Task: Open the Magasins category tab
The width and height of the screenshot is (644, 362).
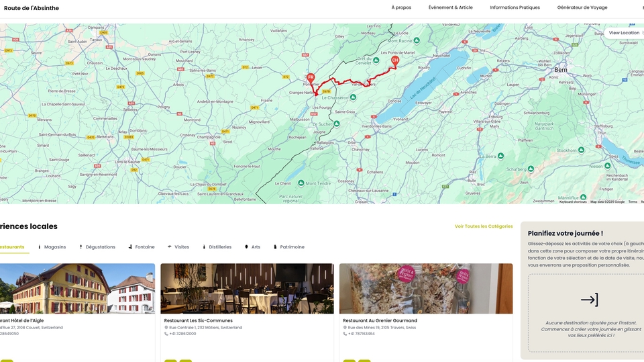Action: (x=52, y=247)
